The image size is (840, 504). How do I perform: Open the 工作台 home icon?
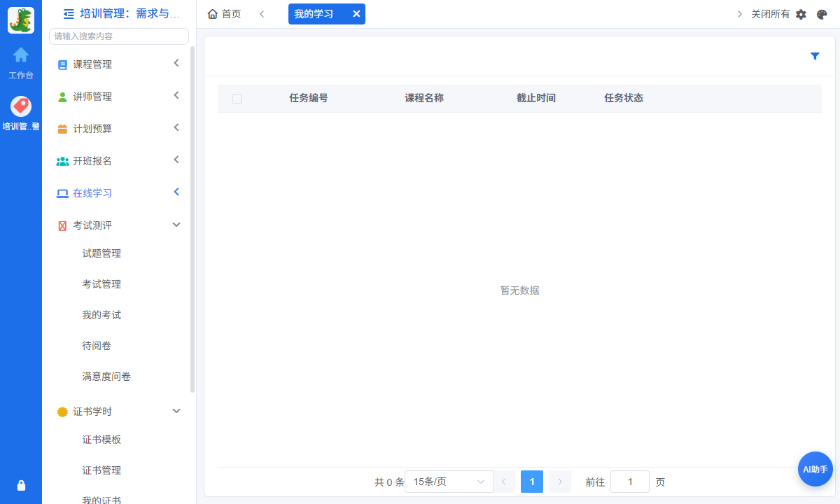click(21, 55)
